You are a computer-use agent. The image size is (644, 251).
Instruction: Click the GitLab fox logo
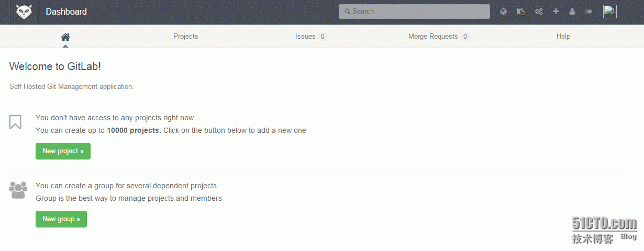24,12
